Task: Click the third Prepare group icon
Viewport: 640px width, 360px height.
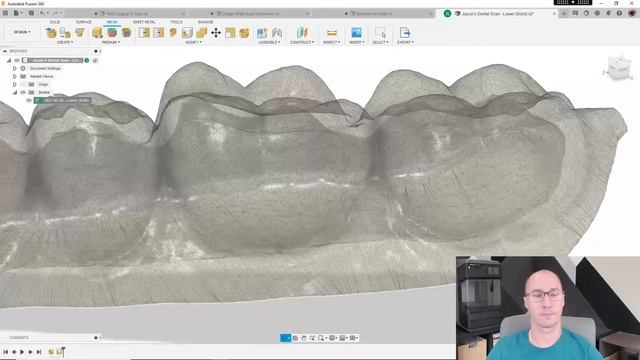Action: 126,33
